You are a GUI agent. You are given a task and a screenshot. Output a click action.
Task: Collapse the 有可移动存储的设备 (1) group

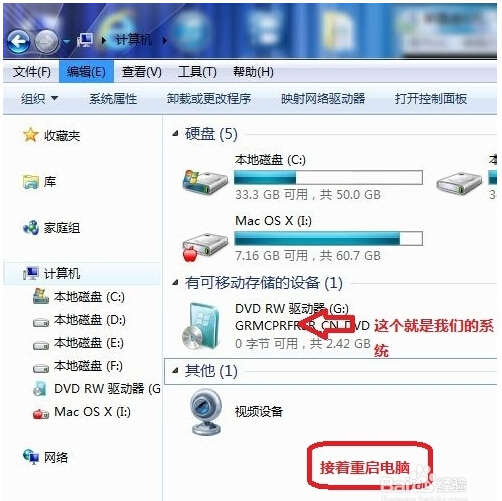(x=175, y=283)
